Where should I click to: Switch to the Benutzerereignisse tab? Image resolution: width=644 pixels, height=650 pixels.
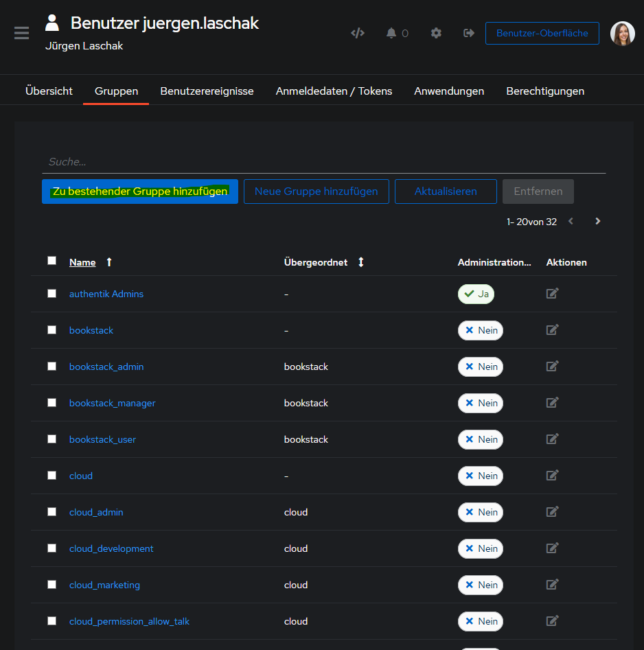point(207,91)
